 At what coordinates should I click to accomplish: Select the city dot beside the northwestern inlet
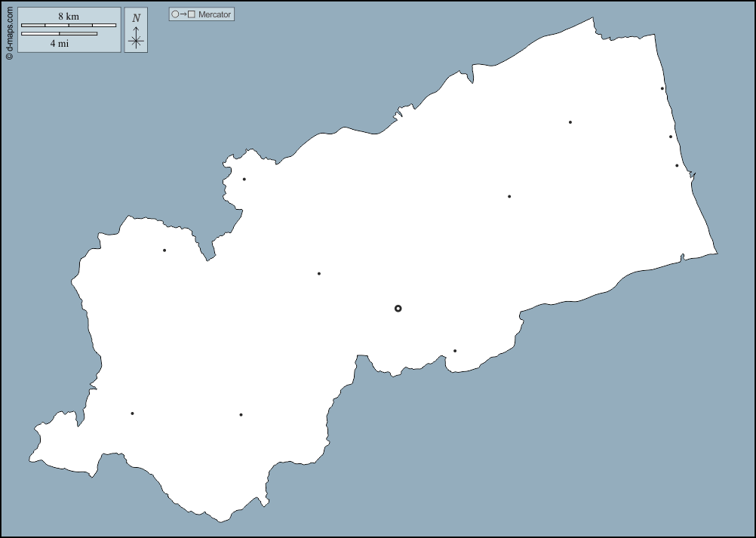click(244, 179)
